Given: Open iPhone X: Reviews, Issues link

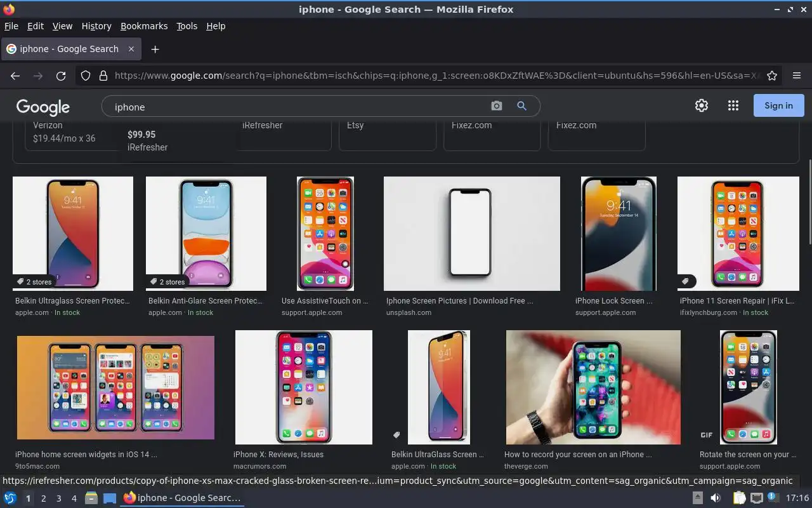Looking at the screenshot, I should (278, 455).
